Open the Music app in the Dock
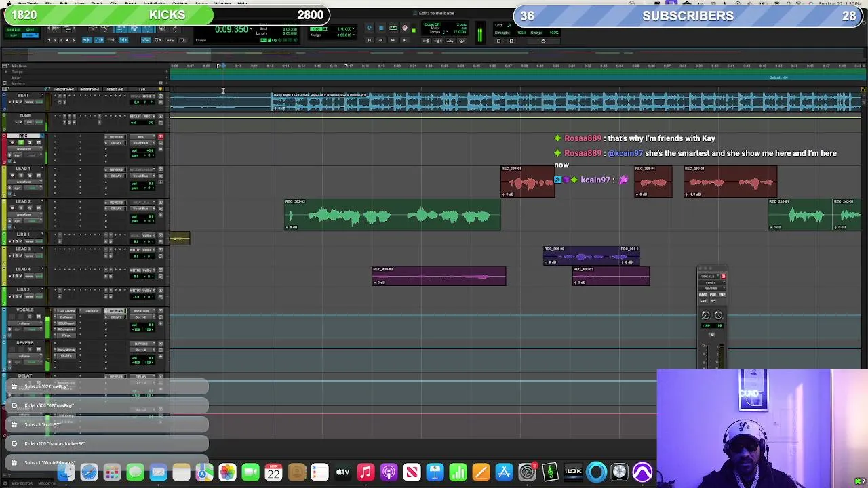Viewport: 868px width, 488px height. (366, 472)
